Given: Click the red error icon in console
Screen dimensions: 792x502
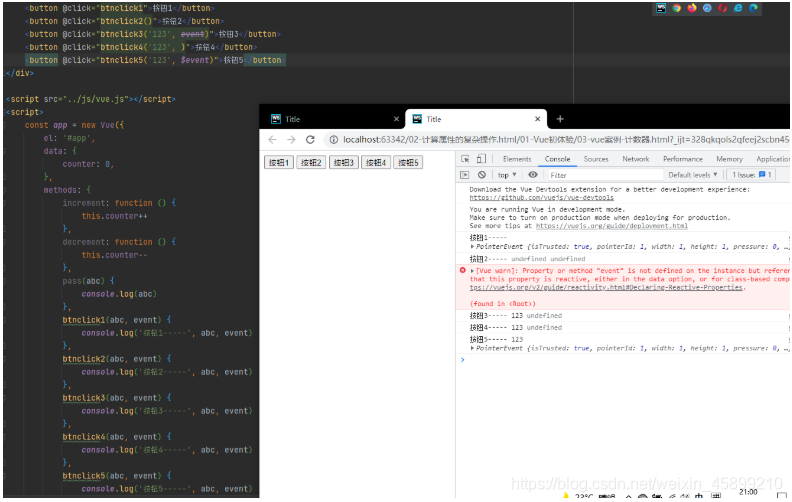Looking at the screenshot, I should pos(463,271).
